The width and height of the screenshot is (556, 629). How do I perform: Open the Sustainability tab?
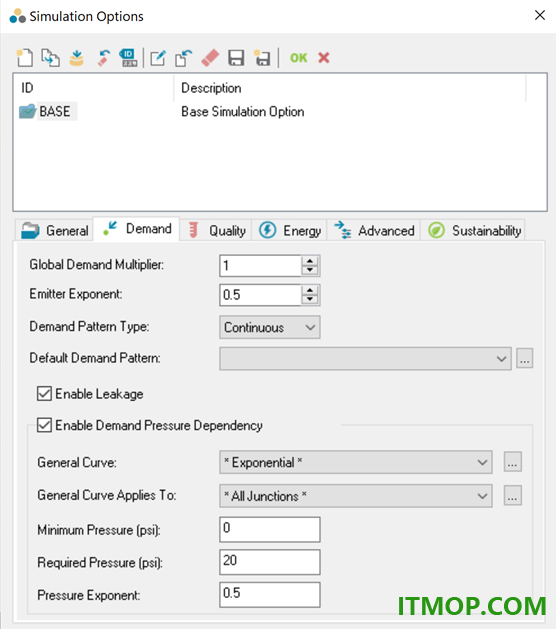click(474, 231)
